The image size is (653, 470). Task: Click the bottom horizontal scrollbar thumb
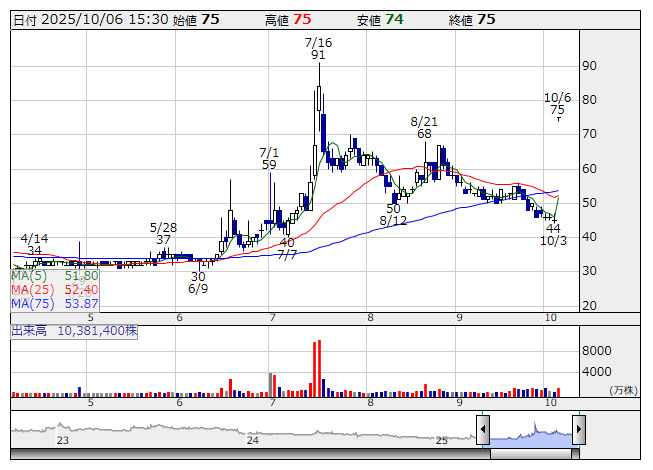coord(530,453)
